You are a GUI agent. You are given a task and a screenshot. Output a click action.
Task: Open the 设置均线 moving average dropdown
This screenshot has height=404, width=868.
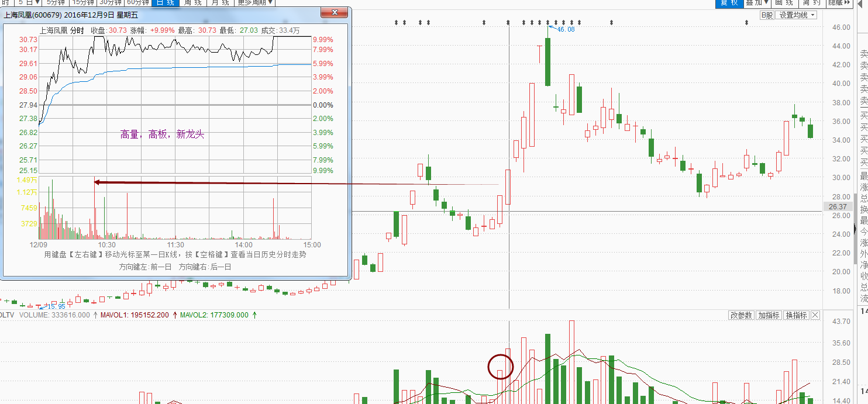point(797,15)
